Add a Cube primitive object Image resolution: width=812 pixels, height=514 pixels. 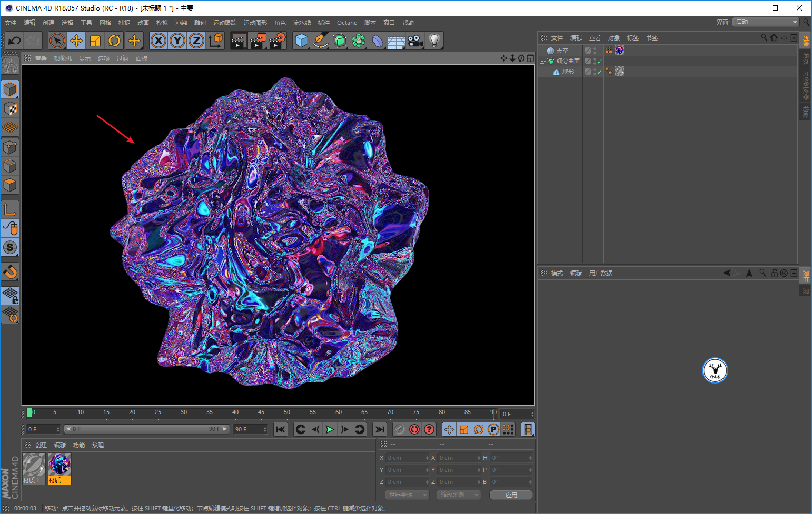pos(301,41)
